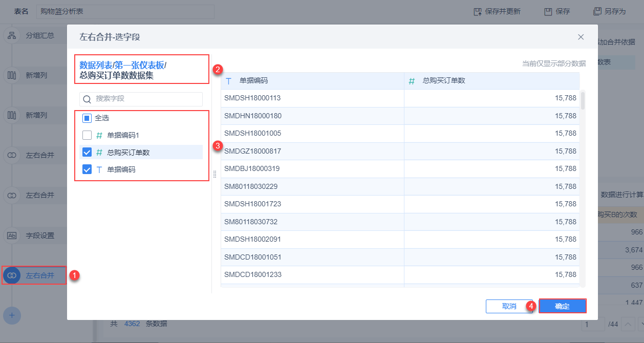Image resolution: width=644 pixels, height=343 pixels.
Task: Toggle the 全选 checkbox
Action: pyautogui.click(x=87, y=118)
